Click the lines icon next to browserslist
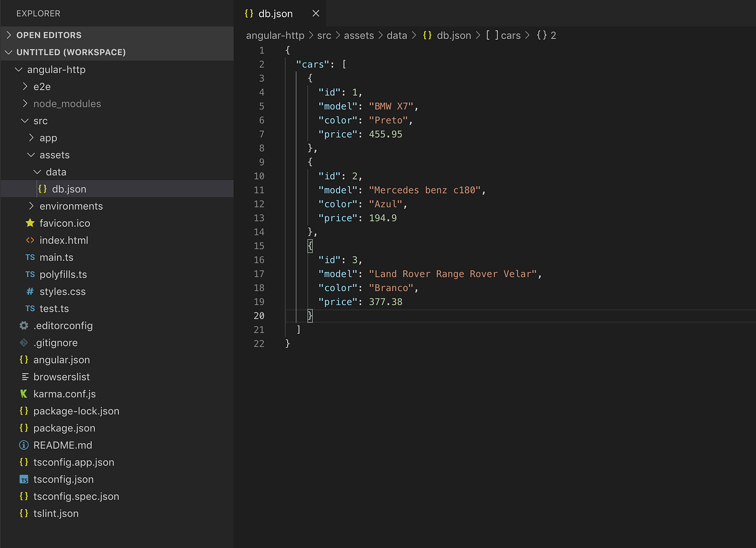This screenshot has width=756, height=548. (25, 377)
